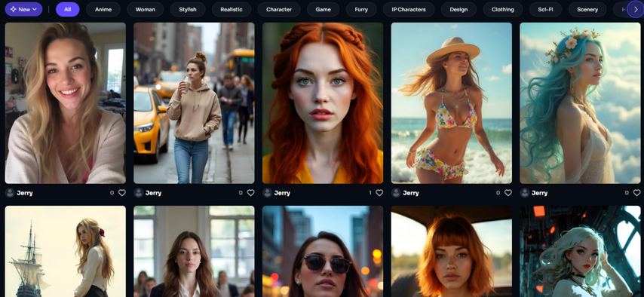This screenshot has width=644, height=297.
Task: Like the blonde smiling selfie image
Action: point(122,193)
